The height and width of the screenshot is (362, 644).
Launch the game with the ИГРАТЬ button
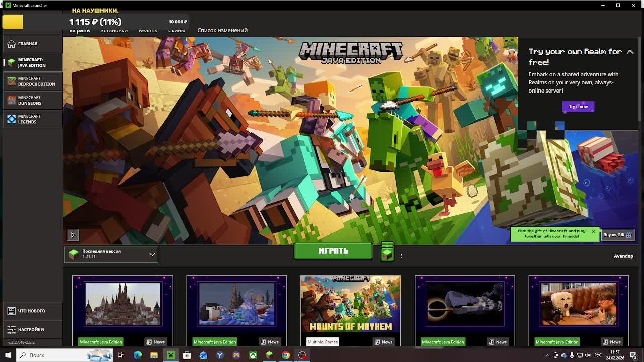click(333, 251)
